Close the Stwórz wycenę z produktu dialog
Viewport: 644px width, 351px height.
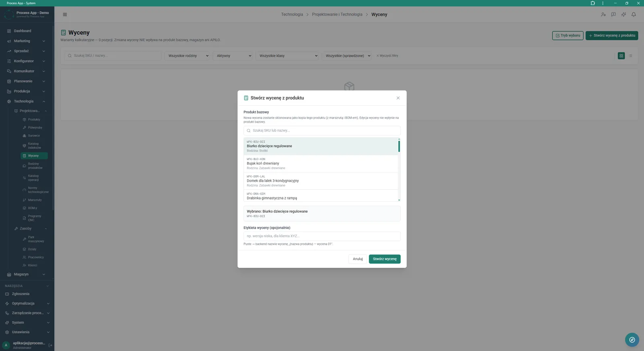(398, 98)
